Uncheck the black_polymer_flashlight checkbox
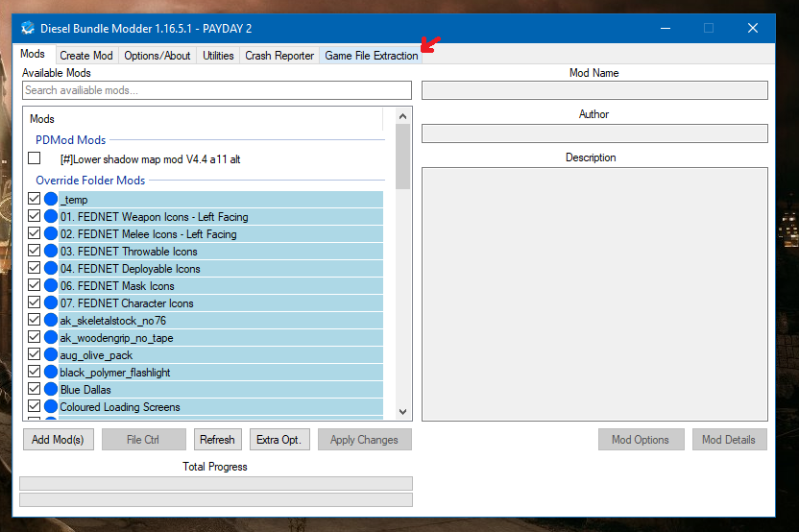This screenshot has height=532, width=799. (x=35, y=372)
